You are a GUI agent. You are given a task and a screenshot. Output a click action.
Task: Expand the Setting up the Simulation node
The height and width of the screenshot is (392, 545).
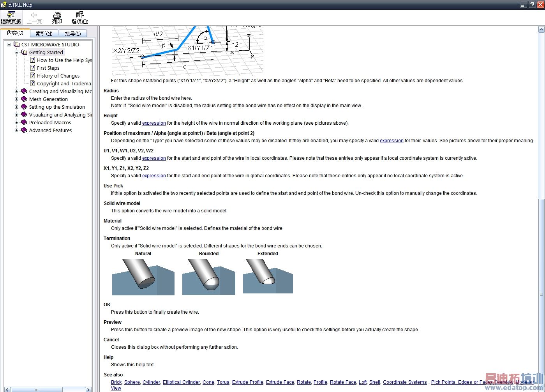[17, 107]
